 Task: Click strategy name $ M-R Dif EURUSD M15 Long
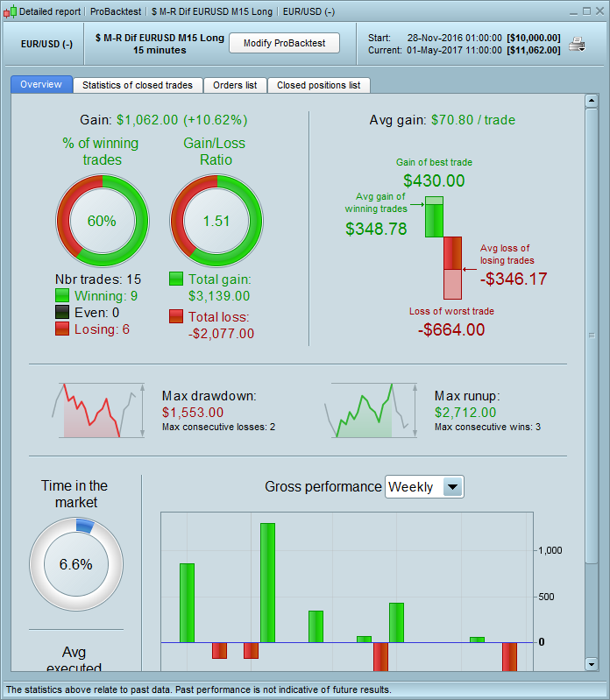(160, 38)
